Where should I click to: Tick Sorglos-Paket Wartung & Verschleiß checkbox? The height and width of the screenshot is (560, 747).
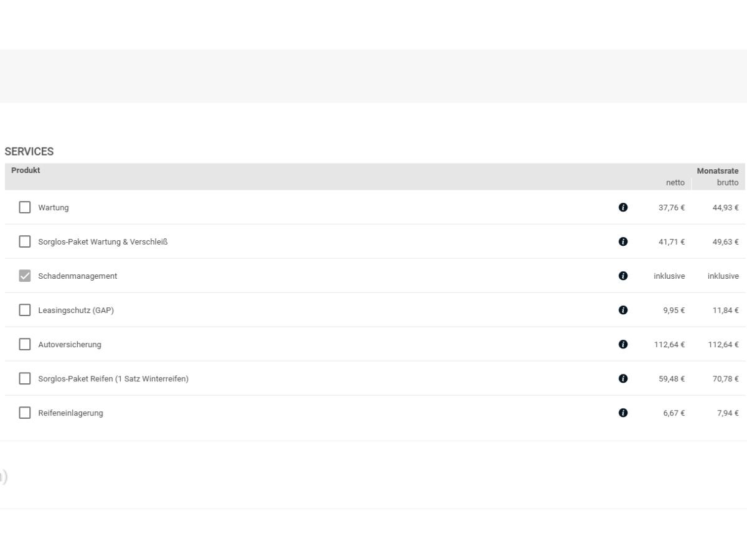(x=25, y=241)
